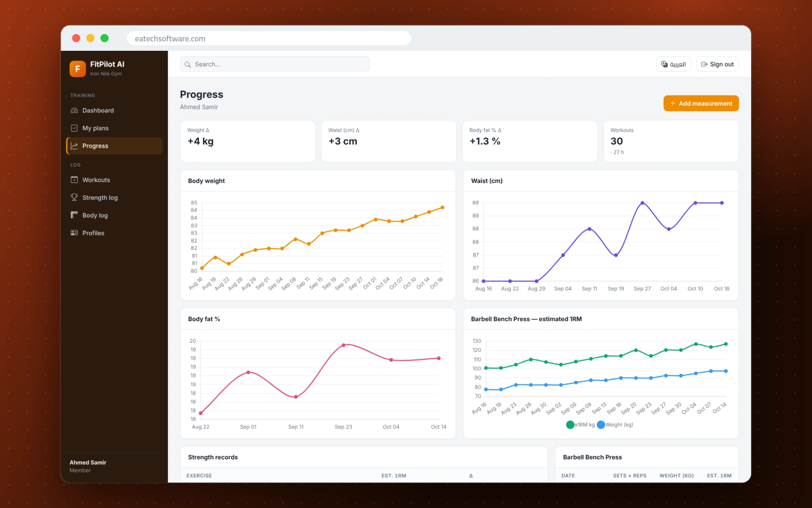Click the plus icon on Add measurement
The image size is (812, 508).
click(x=673, y=103)
